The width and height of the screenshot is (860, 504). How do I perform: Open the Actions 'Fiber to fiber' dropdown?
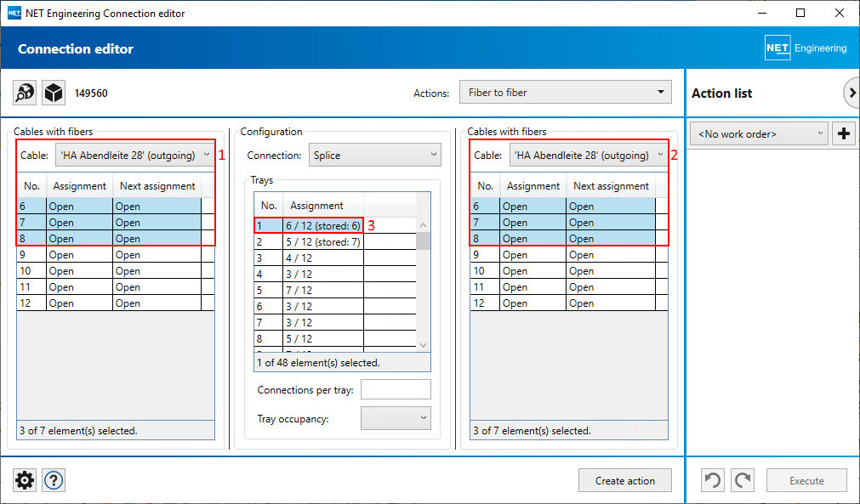(x=566, y=93)
